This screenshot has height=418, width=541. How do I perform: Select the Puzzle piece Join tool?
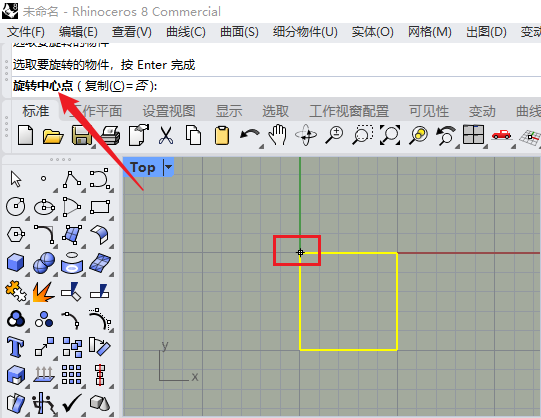pyautogui.click(x=16, y=291)
